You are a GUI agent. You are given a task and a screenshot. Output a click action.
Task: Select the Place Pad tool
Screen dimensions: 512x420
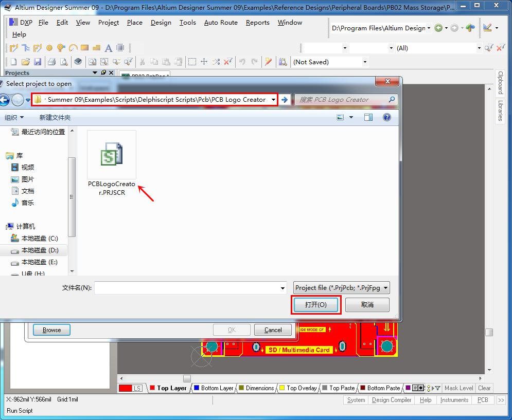[49, 48]
